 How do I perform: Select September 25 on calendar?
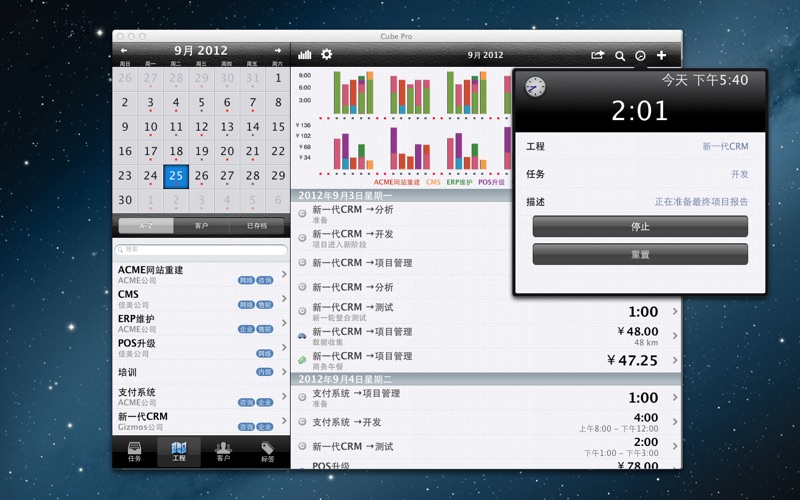tap(176, 177)
